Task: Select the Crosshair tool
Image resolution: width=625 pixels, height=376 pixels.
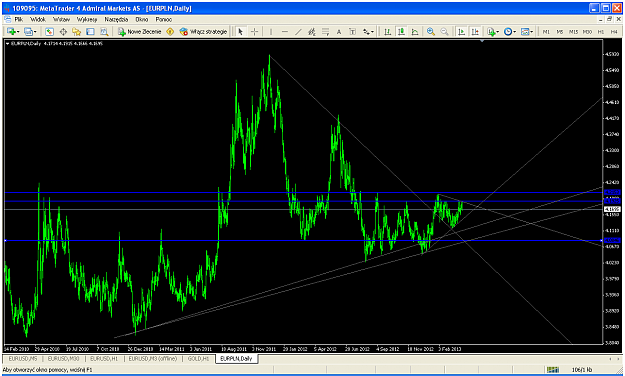Action: pyautogui.click(x=254, y=31)
